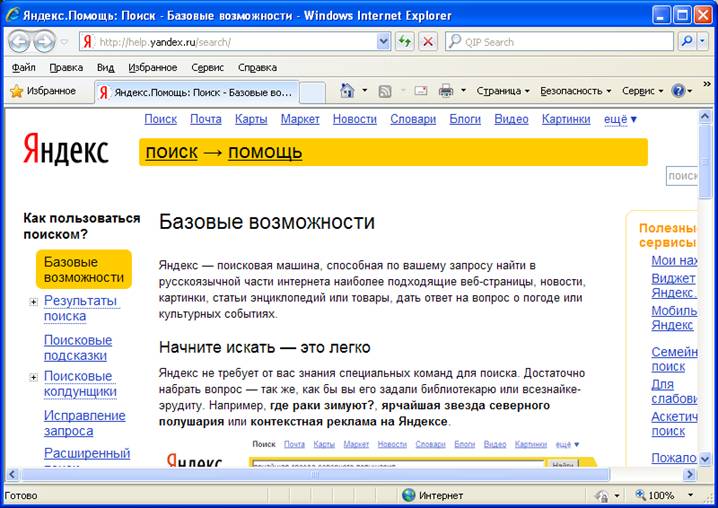The width and height of the screenshot is (718, 508).
Task: Open the Карты link
Action: pos(251,119)
